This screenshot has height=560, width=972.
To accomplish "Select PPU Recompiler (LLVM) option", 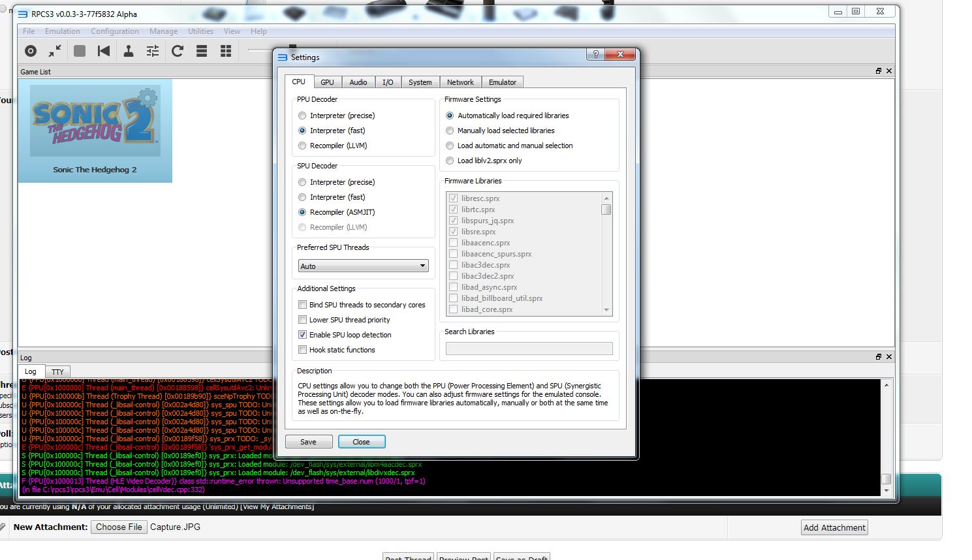I will [x=302, y=146].
